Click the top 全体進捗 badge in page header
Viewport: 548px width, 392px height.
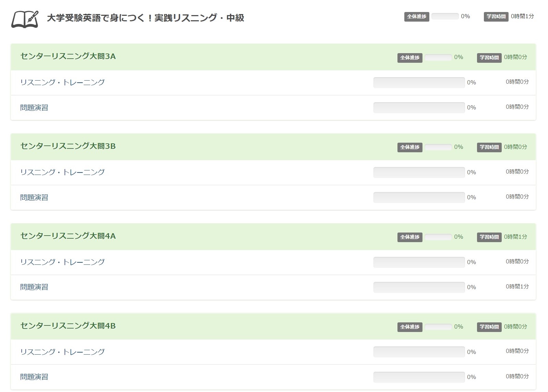(417, 16)
